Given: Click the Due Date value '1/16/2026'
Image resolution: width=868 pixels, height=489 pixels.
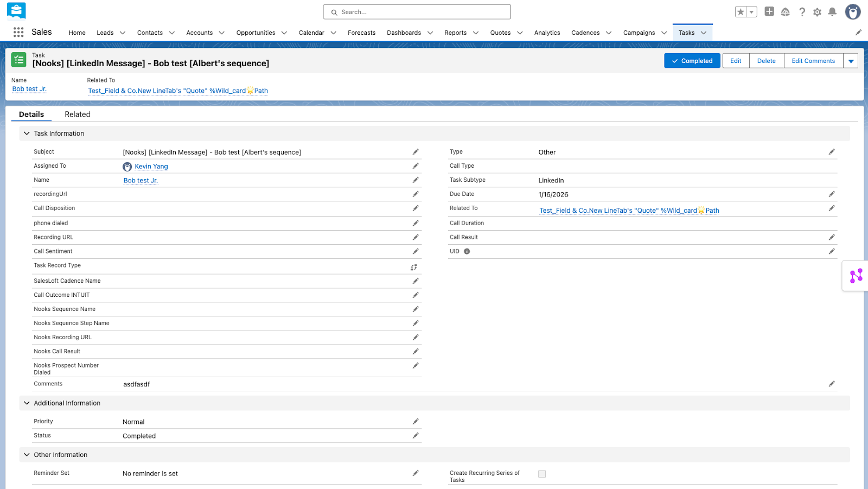Looking at the screenshot, I should [x=553, y=194].
